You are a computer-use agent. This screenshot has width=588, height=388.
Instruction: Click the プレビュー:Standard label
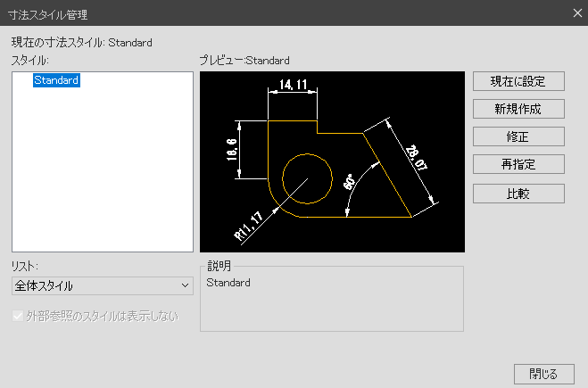pyautogui.click(x=244, y=61)
